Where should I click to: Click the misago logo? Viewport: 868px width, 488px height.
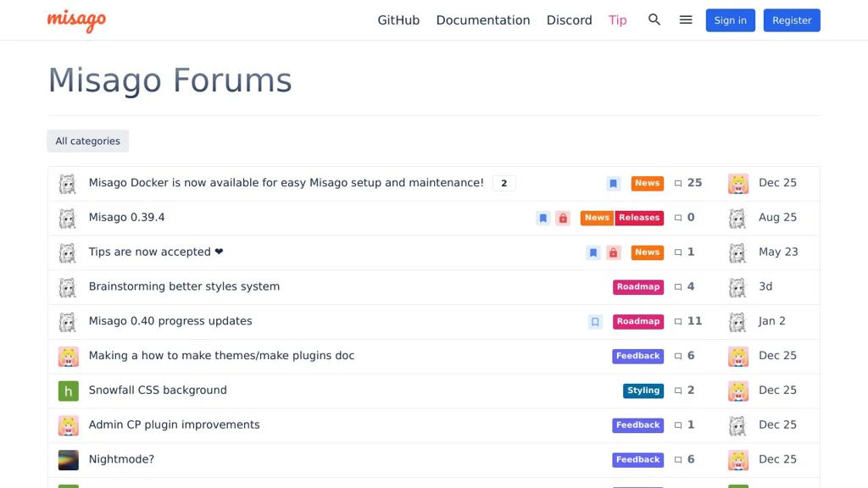[x=76, y=19]
